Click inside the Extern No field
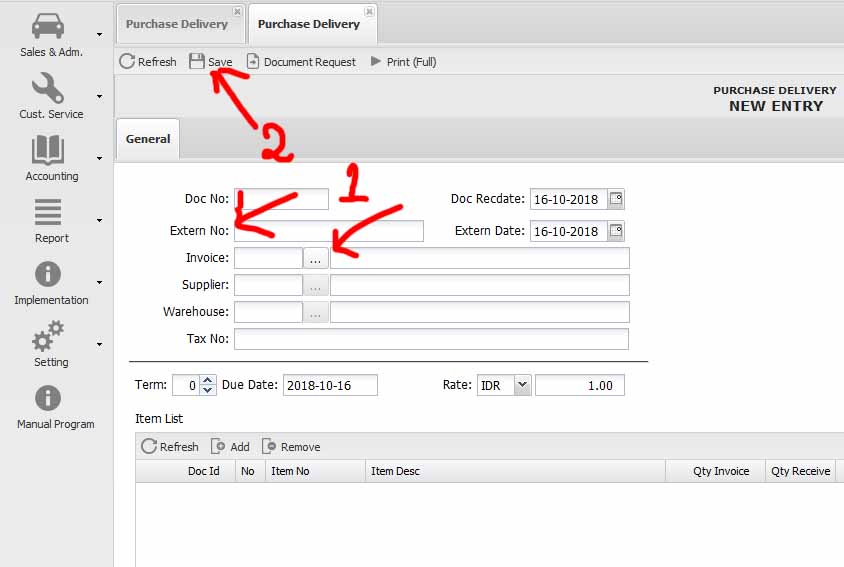 tap(328, 231)
